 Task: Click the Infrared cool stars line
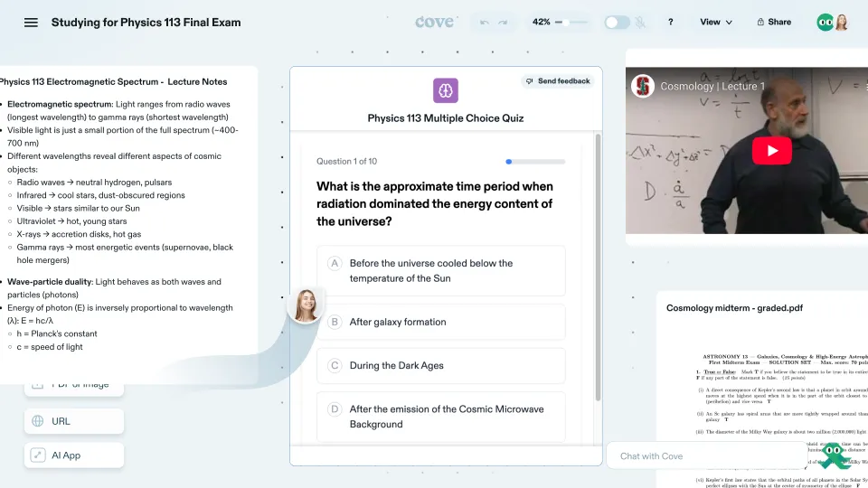[100, 195]
